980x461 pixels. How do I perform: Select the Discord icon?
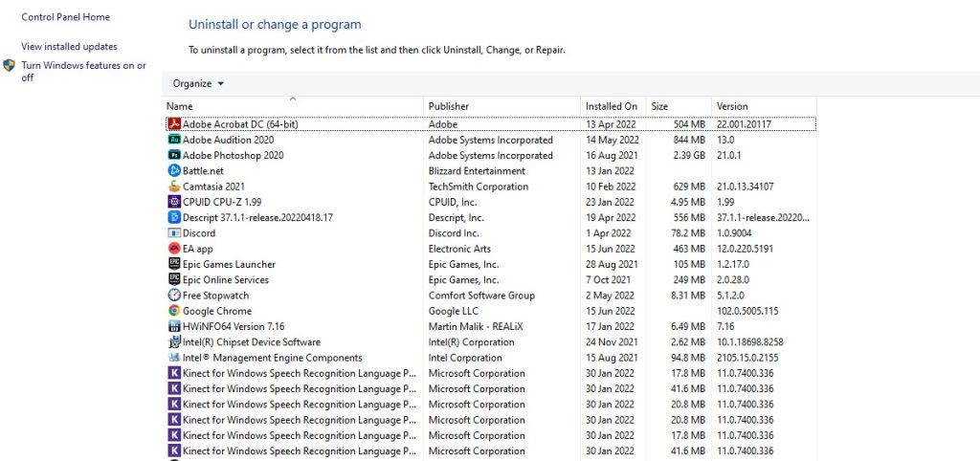click(x=174, y=233)
